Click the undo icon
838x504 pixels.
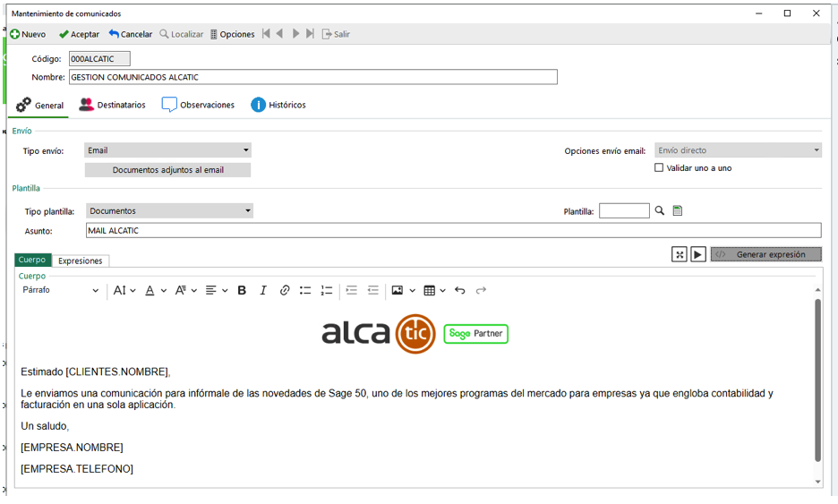coord(459,290)
